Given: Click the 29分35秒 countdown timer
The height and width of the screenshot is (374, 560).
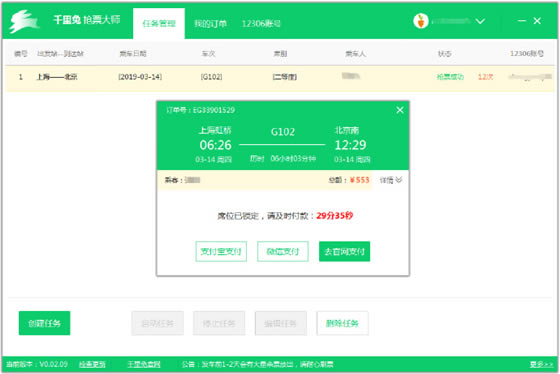Looking at the screenshot, I should click(335, 215).
